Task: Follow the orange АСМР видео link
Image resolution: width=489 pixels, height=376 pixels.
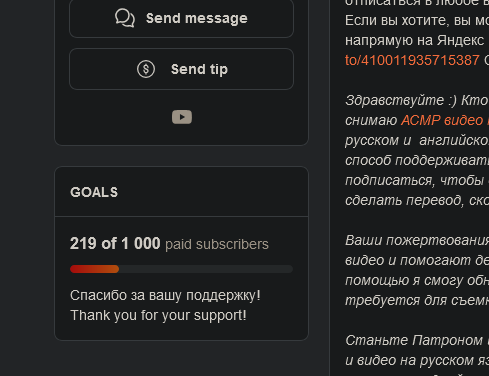Action: (445, 120)
